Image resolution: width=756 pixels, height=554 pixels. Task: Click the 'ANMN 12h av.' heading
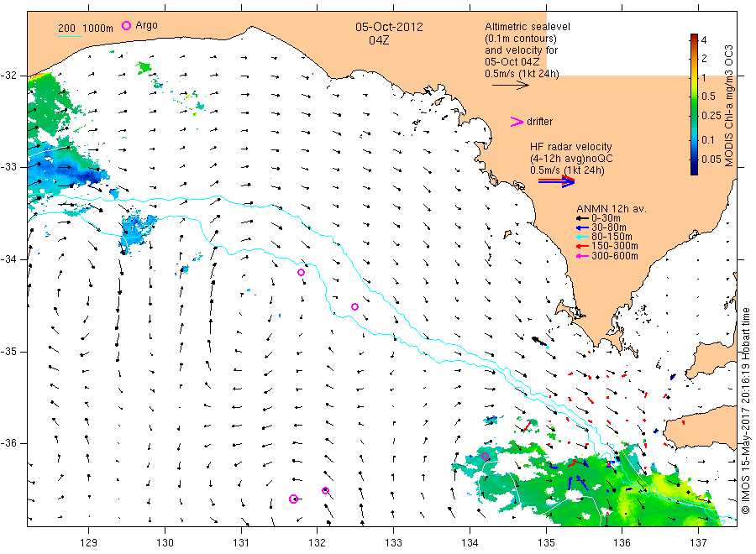612,209
